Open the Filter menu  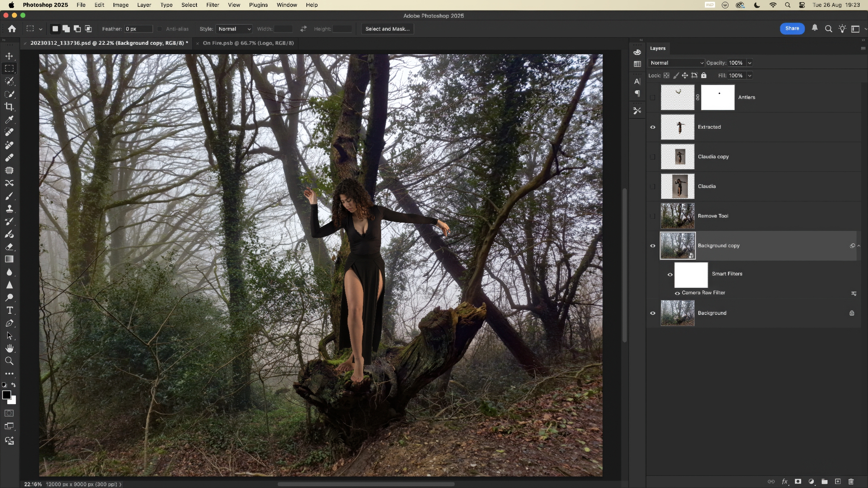pyautogui.click(x=213, y=5)
